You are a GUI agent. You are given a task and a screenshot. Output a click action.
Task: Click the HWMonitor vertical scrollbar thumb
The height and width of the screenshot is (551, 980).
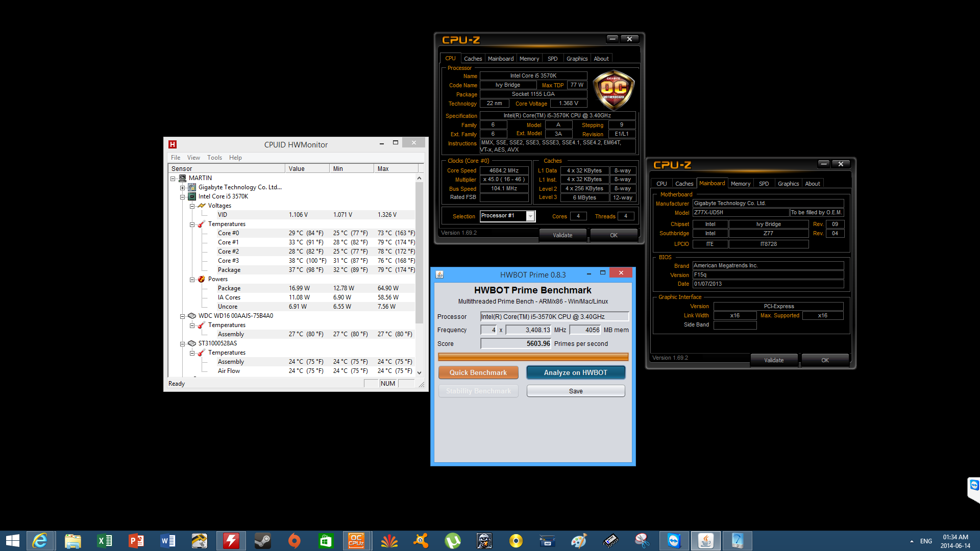[419, 253]
